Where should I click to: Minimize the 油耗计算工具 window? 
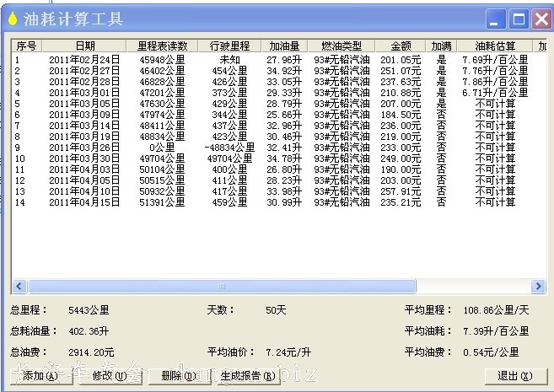pos(496,19)
